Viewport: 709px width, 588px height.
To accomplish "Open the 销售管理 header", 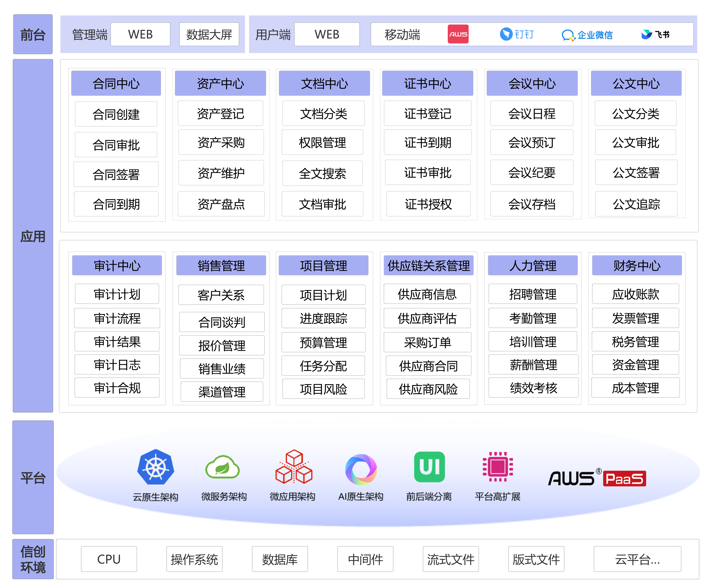I will pos(221,265).
